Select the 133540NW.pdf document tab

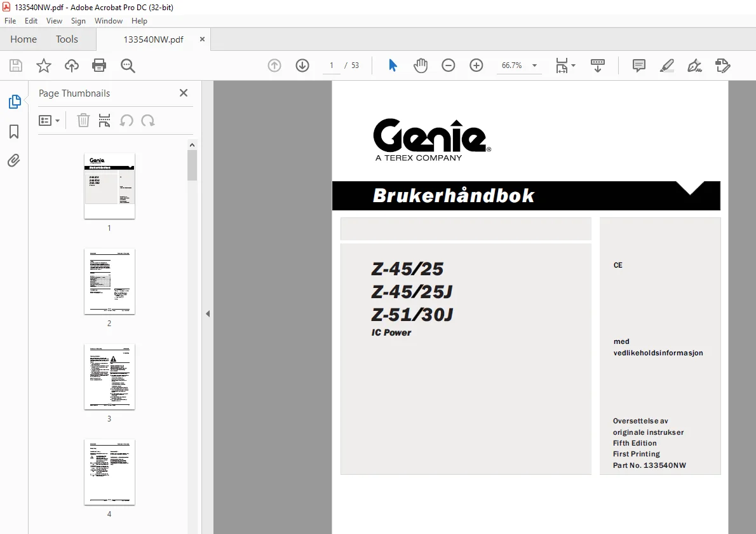[153, 39]
